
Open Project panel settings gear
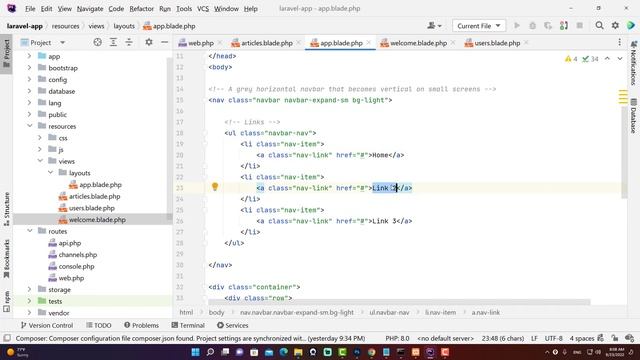pos(149,42)
